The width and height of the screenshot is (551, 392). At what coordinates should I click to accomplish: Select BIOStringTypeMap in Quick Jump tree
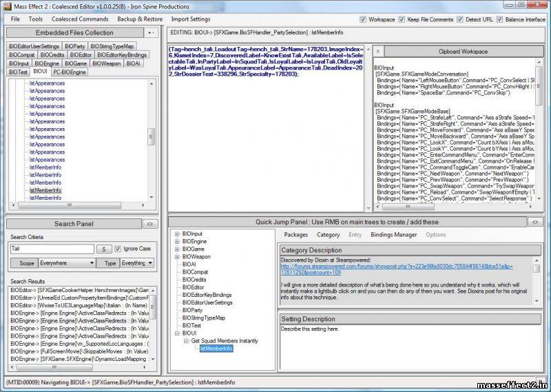204,318
